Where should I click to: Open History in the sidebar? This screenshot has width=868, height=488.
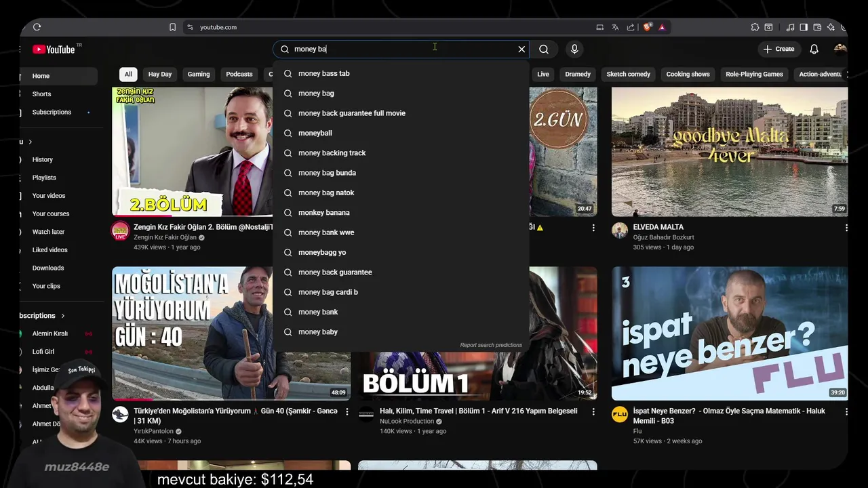(58, 159)
